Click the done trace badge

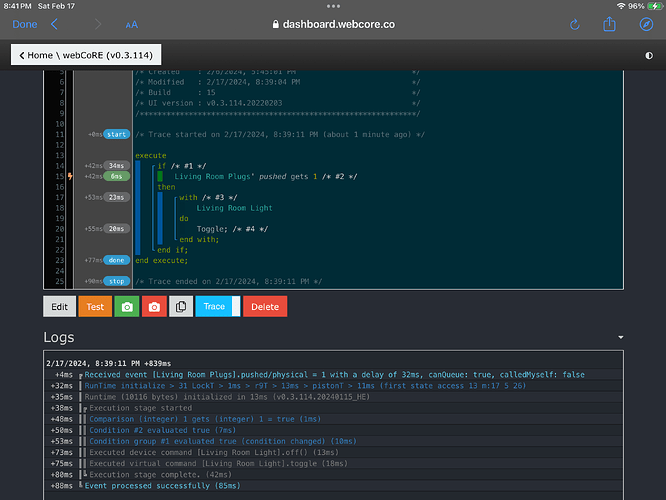(x=116, y=260)
